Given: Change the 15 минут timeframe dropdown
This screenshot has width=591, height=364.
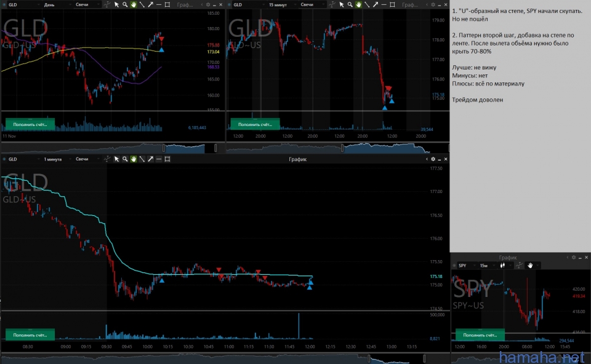Looking at the screenshot, I should point(283,4).
